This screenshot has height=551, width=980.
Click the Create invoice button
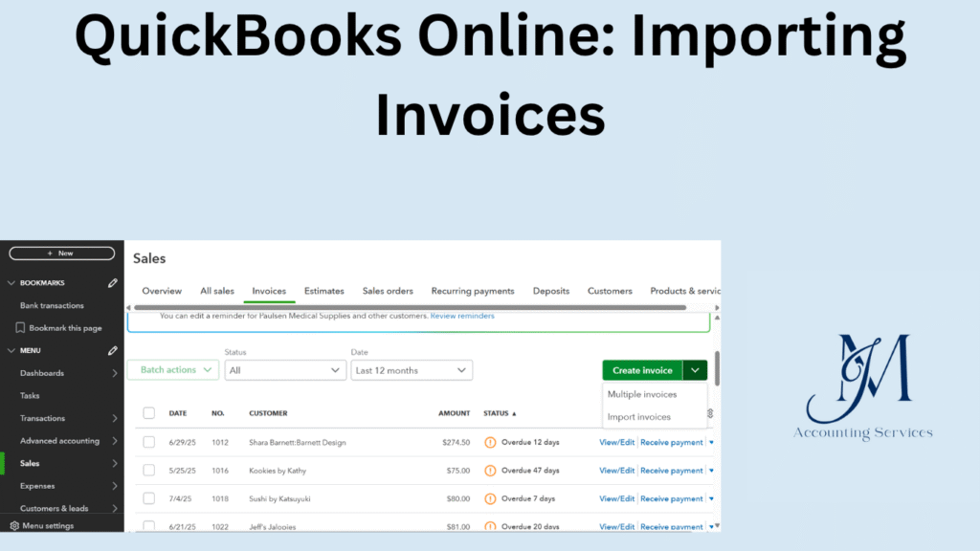pyautogui.click(x=642, y=370)
